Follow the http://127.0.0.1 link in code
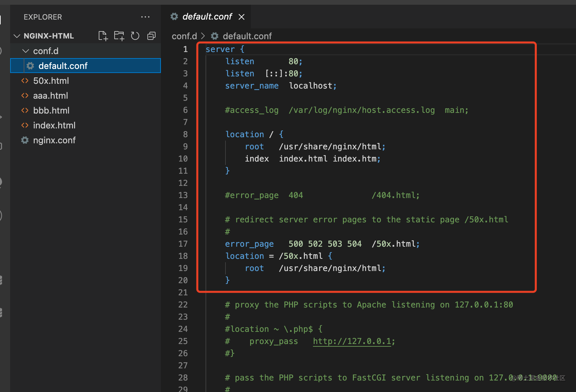Viewport: 576px width, 392px height. click(x=352, y=341)
